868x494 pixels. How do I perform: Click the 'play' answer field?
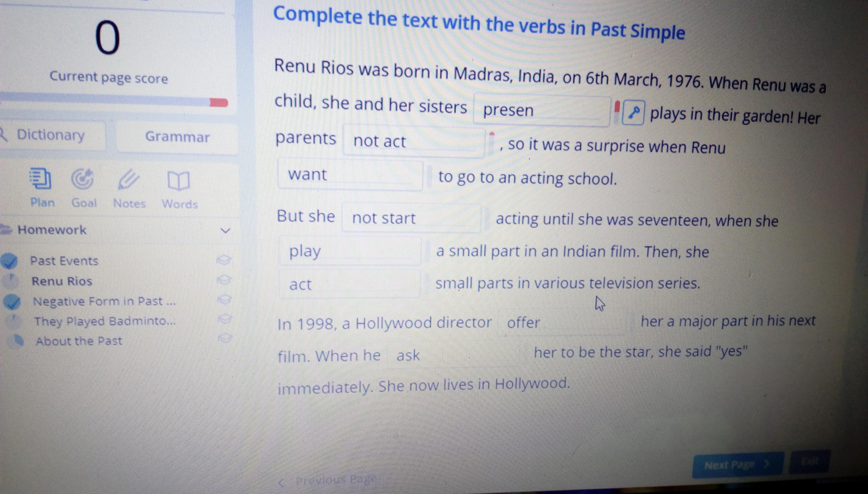point(350,251)
